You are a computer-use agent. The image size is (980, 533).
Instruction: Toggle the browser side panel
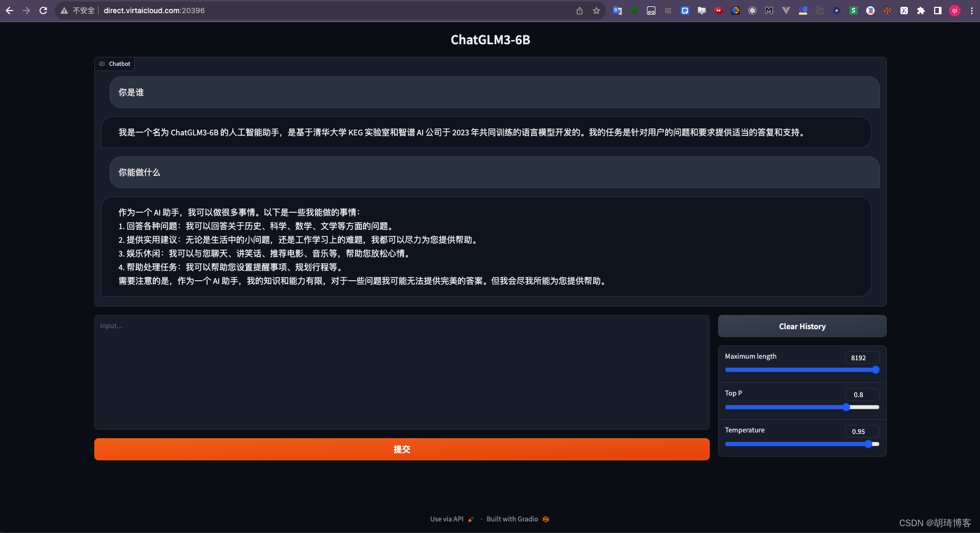point(938,11)
